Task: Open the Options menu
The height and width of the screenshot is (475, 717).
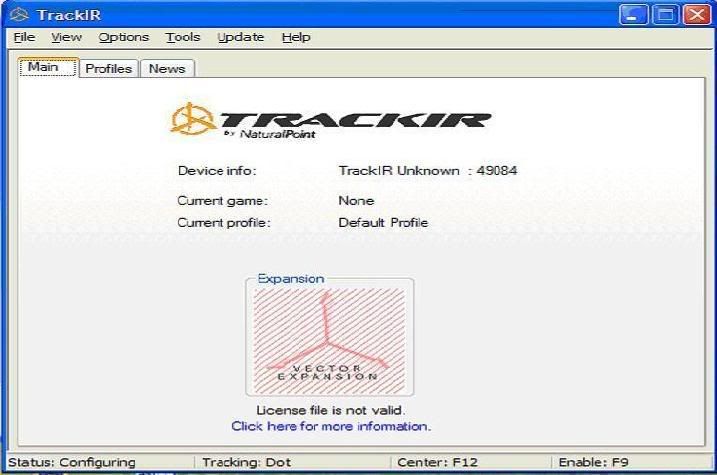Action: [123, 37]
